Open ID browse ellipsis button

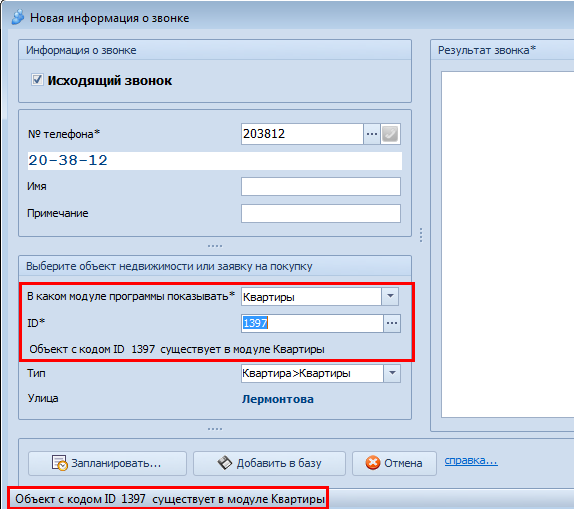point(392,323)
